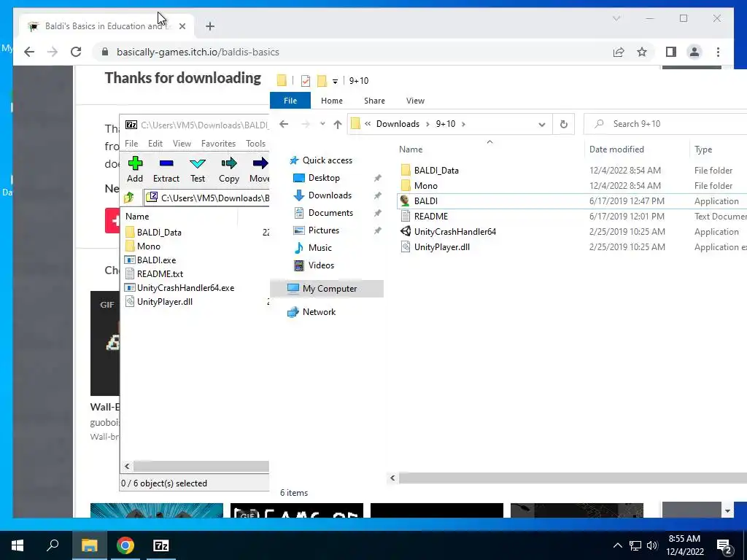Go up one folder in 7-Zip
Viewport: 747px width, 560px height.
coord(128,198)
